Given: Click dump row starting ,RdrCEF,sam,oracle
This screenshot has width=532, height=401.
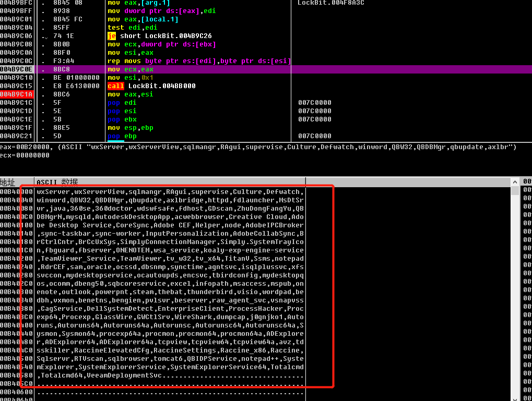Looking at the screenshot, I should pyautogui.click(x=170, y=267).
